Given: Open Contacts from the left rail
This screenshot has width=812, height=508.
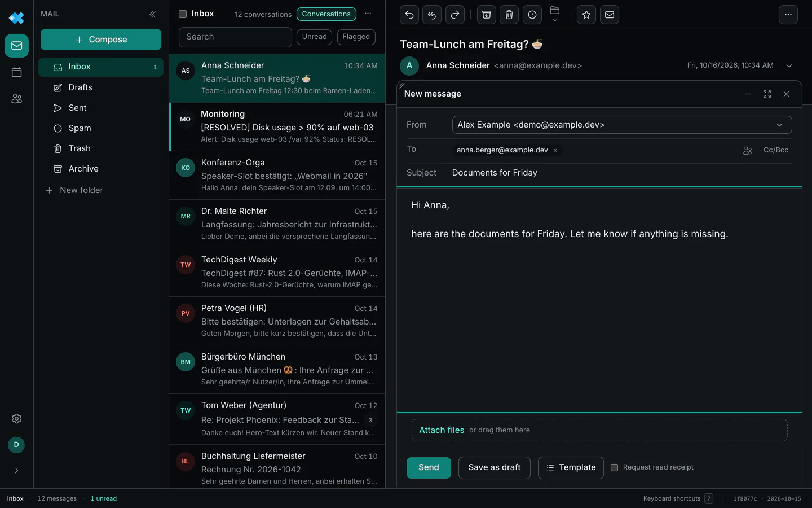Looking at the screenshot, I should 17,99.
